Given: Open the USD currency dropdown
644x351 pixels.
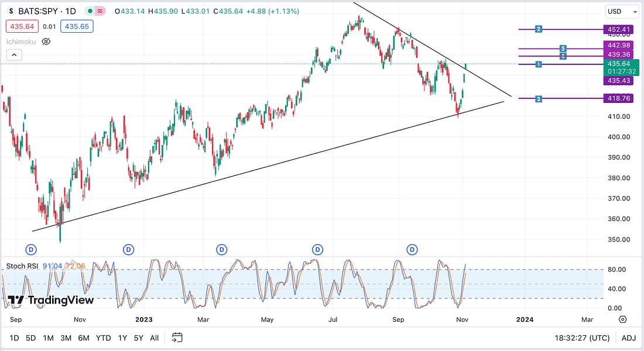Looking at the screenshot, I should tap(622, 11).
